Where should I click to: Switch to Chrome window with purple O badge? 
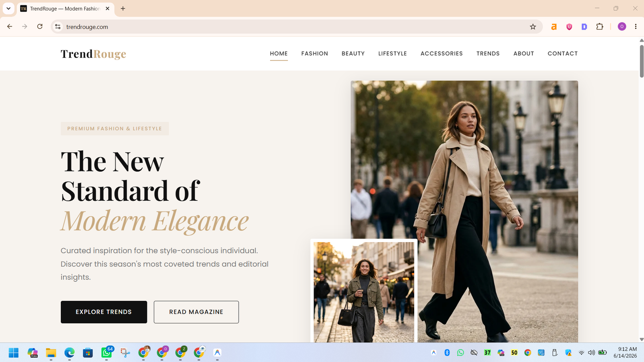(162, 352)
